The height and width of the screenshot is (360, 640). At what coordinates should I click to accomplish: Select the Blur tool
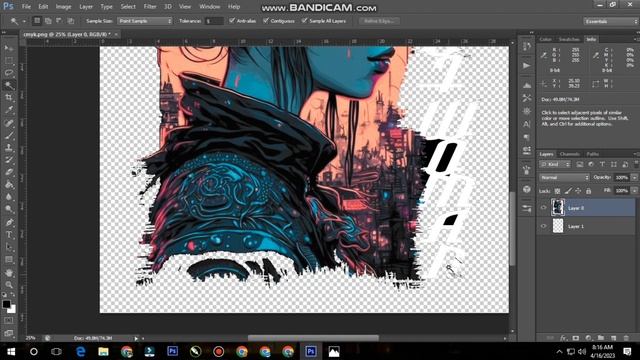(x=9, y=197)
